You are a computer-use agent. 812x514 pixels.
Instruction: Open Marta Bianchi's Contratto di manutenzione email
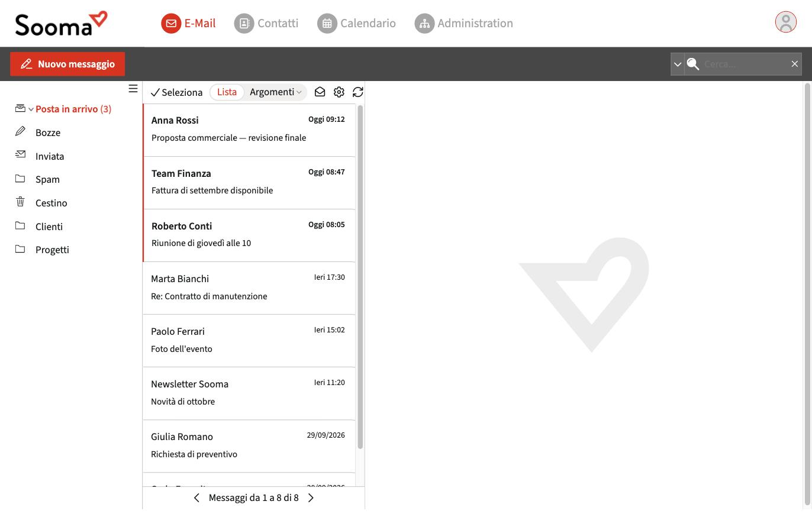pyautogui.click(x=249, y=288)
